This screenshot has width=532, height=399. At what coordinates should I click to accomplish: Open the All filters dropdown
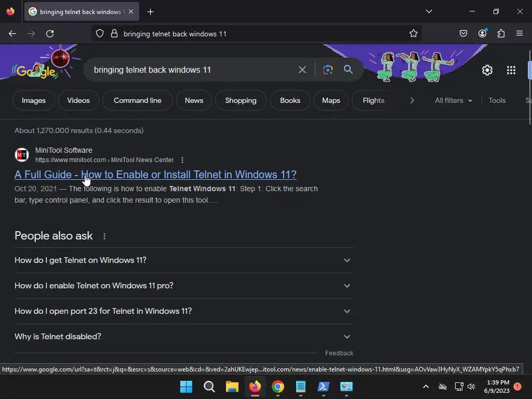tap(453, 100)
